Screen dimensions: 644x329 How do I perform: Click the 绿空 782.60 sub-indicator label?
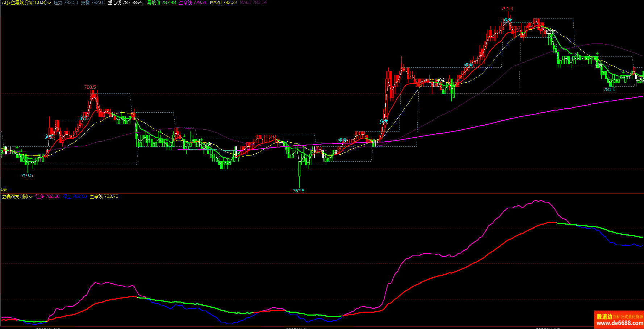point(75,196)
